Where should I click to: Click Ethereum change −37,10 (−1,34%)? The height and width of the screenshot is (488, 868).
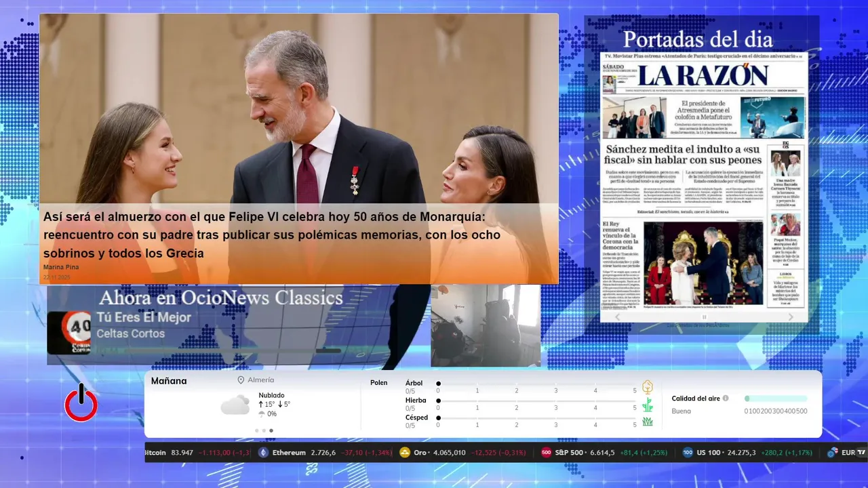click(x=367, y=452)
